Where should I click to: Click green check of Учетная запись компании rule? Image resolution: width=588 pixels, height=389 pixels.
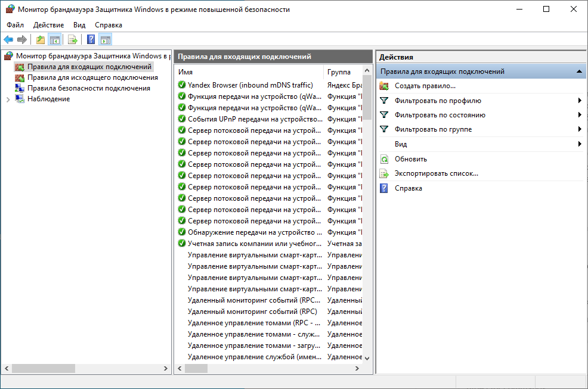click(182, 243)
